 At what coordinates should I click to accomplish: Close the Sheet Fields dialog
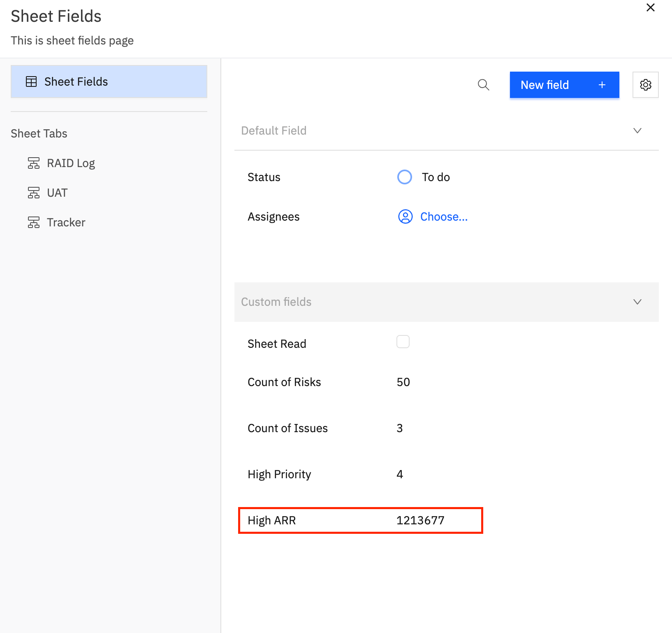coord(650,8)
